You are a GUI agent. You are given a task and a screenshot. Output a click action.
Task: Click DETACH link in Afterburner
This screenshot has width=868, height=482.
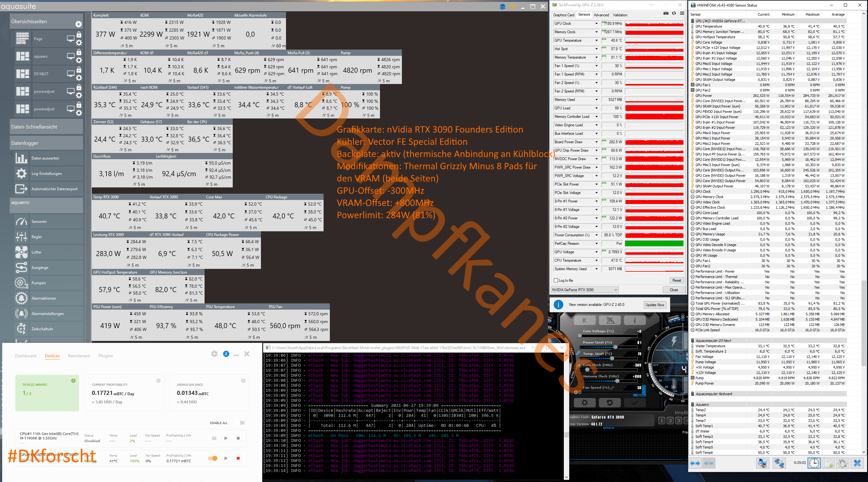(608, 428)
